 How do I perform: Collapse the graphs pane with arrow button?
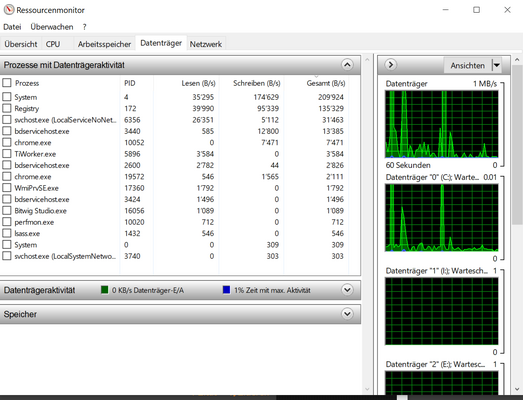[391, 64]
